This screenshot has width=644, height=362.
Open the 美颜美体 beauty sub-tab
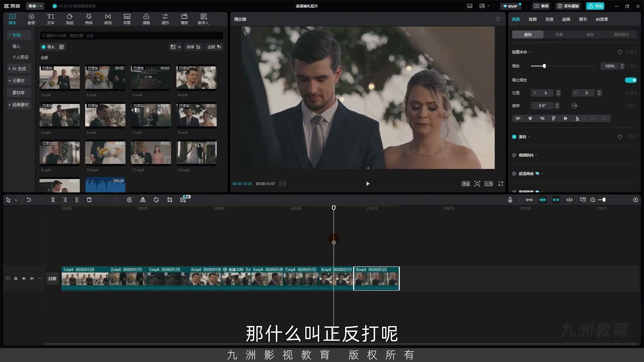point(621,35)
